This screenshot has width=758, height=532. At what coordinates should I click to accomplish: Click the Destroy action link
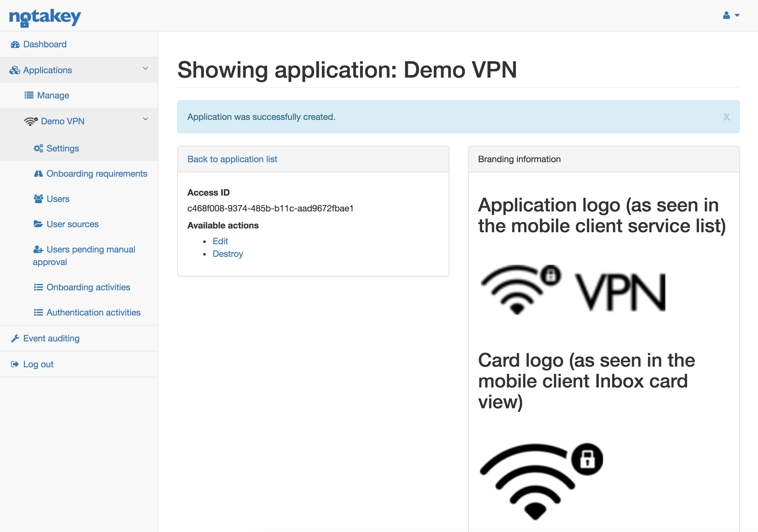pyautogui.click(x=228, y=254)
